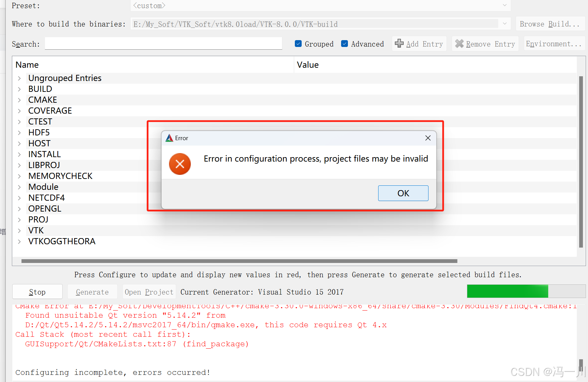Expand the HDF5 group
588x382 pixels.
tap(19, 133)
